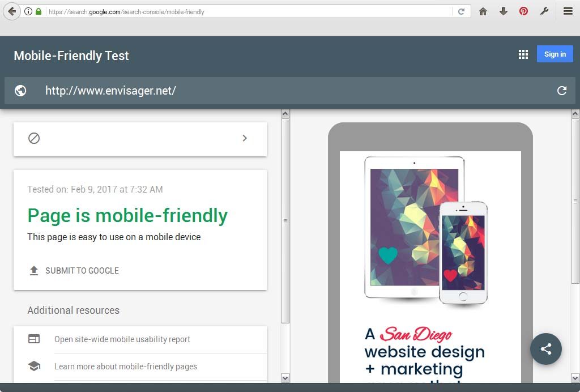Image resolution: width=580 pixels, height=392 pixels.
Task: Click 'San Diego' text in the preview
Action: coord(416,334)
